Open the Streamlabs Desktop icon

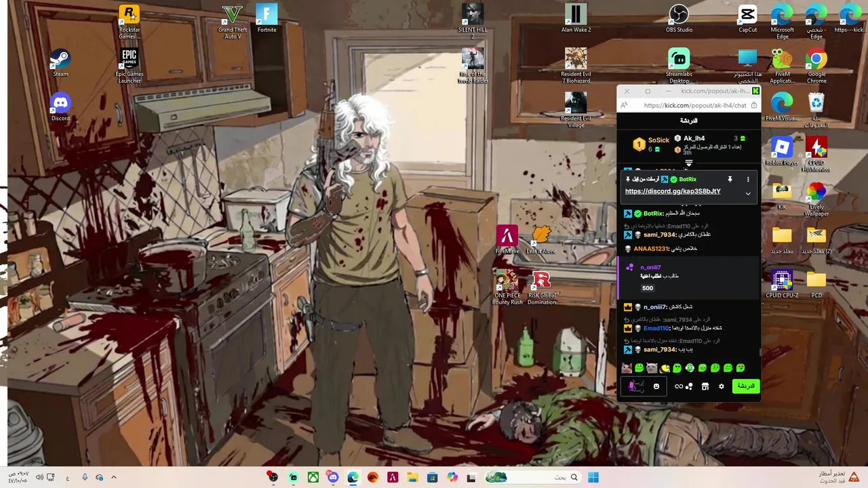679,66
